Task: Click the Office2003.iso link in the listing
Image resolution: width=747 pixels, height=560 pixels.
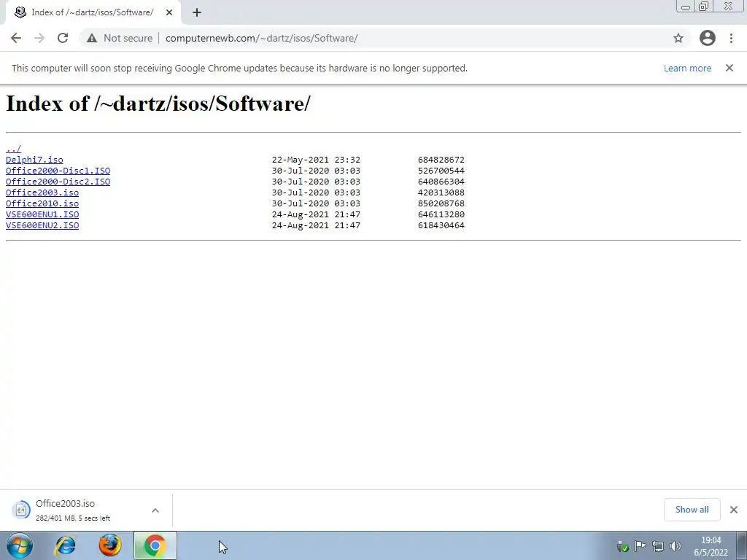Action: (x=42, y=192)
